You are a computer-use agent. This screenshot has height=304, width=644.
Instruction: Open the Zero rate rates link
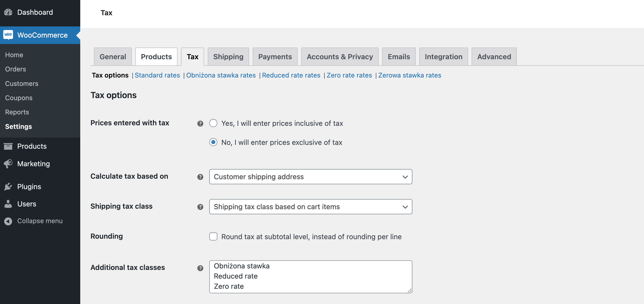349,75
